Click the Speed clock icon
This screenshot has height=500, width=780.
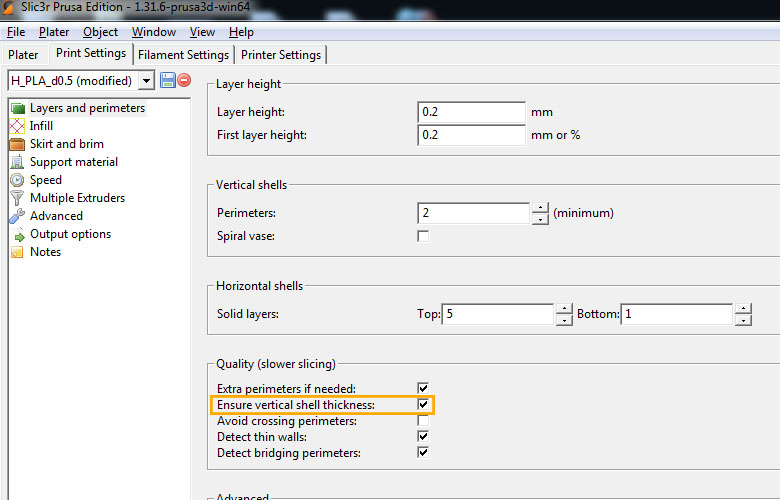[17, 180]
